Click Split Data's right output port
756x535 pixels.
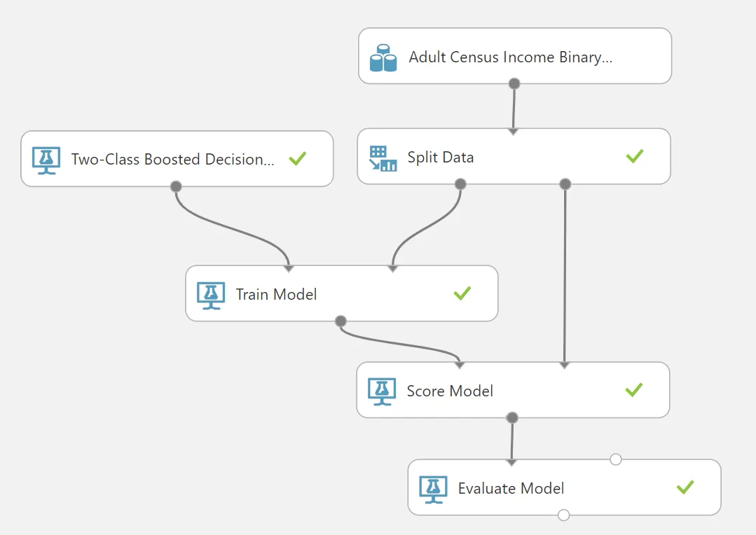point(565,183)
